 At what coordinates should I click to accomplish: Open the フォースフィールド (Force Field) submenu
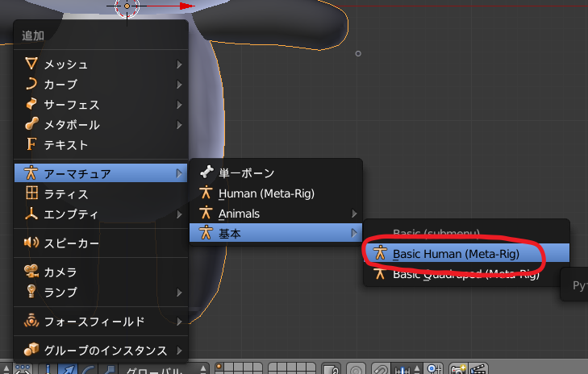(x=101, y=322)
